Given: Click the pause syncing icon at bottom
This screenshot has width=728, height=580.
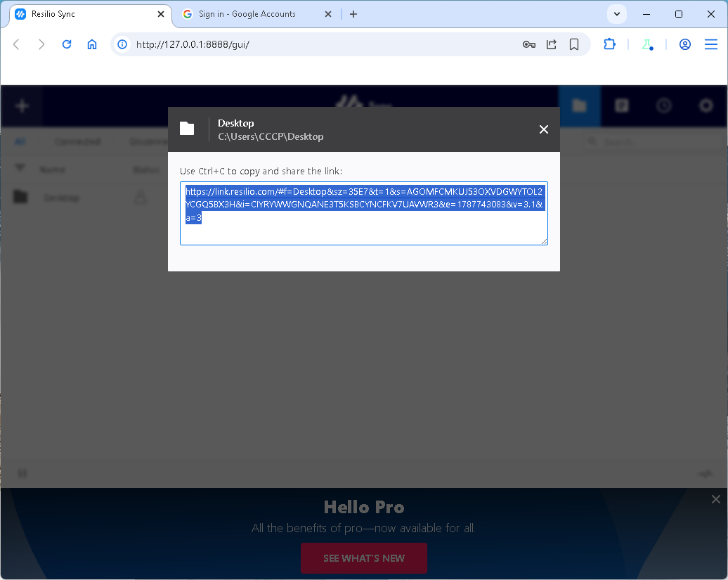Looking at the screenshot, I should (x=22, y=474).
